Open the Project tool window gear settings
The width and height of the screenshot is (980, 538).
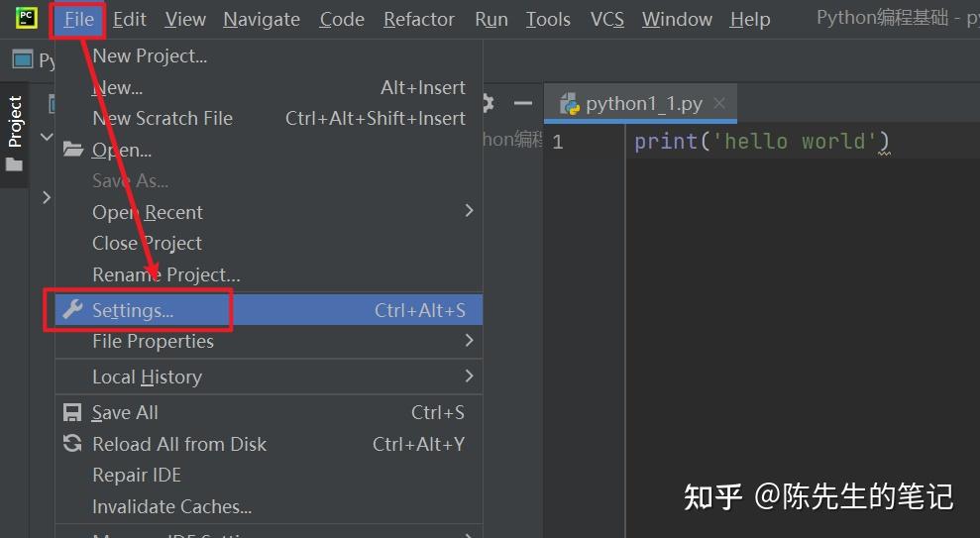click(487, 103)
